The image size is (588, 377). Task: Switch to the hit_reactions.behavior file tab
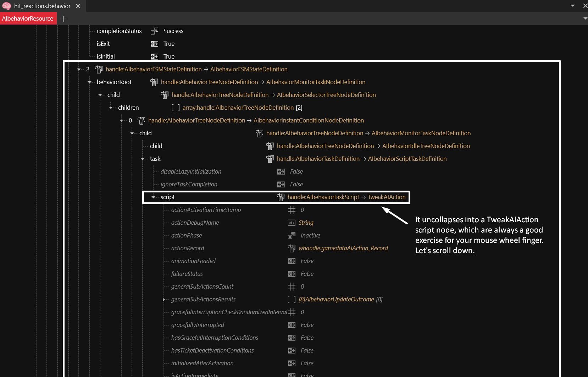click(x=42, y=6)
